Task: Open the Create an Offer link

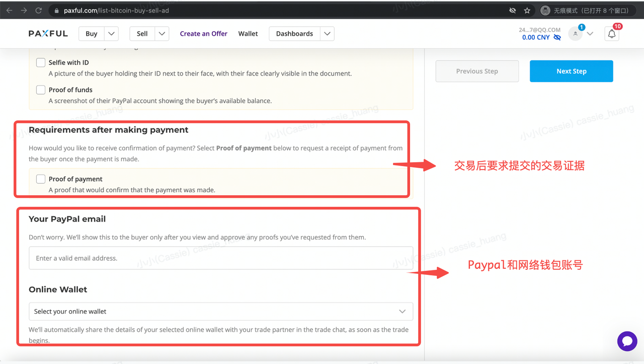Action: coord(204,34)
